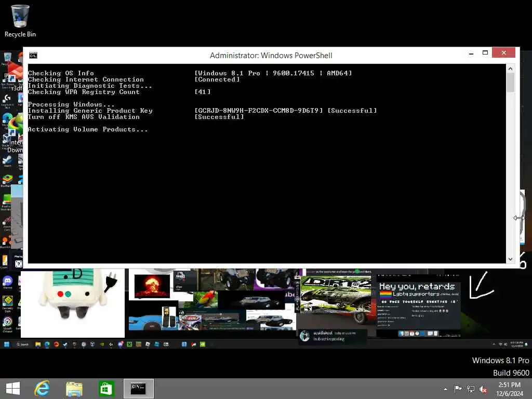Viewport: 532px width, 399px height.
Task: Click the 'Administrator: Windows PowerShell' title text
Action: (271, 55)
